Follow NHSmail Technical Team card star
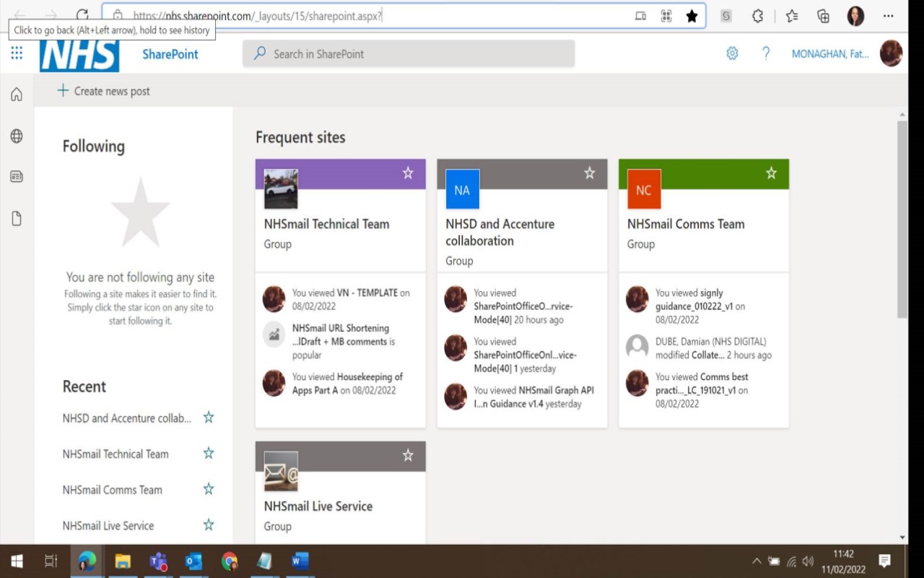 pyautogui.click(x=408, y=173)
